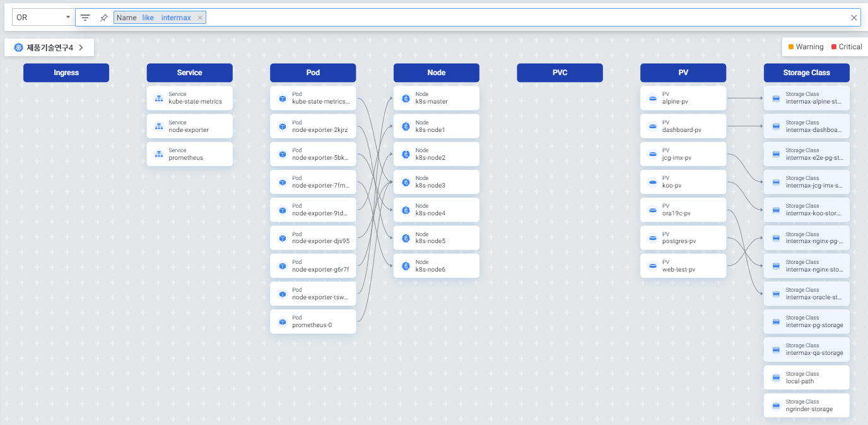Click the Ingress column header
The width and height of the screenshot is (868, 425).
click(66, 73)
